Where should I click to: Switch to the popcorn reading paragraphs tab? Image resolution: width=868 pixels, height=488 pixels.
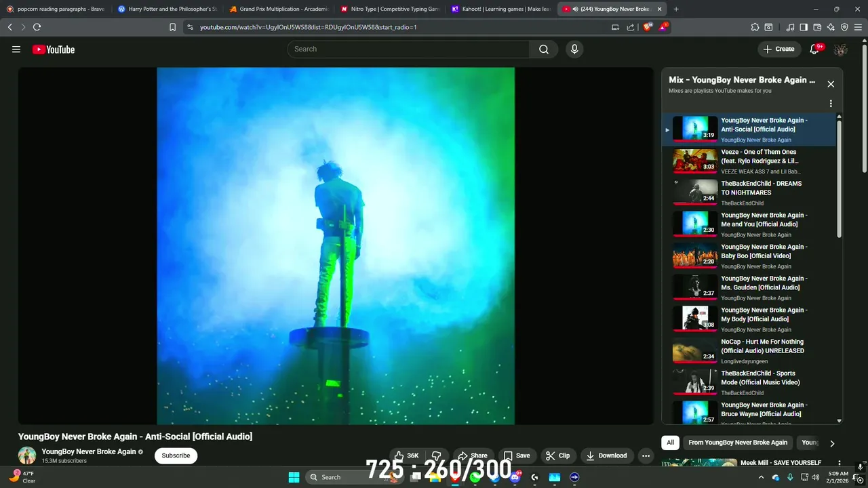pos(56,9)
